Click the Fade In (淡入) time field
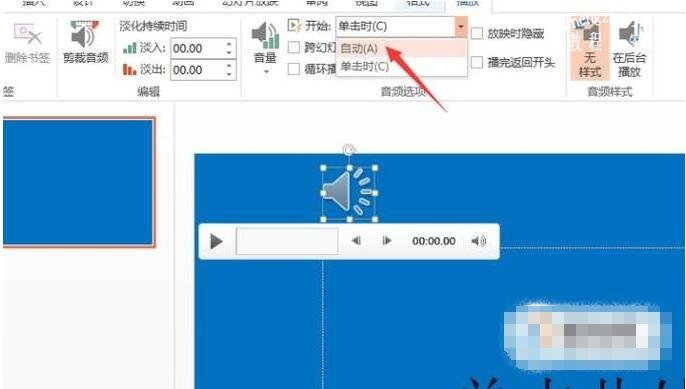Viewport: 686px width, 389px height. coord(198,48)
